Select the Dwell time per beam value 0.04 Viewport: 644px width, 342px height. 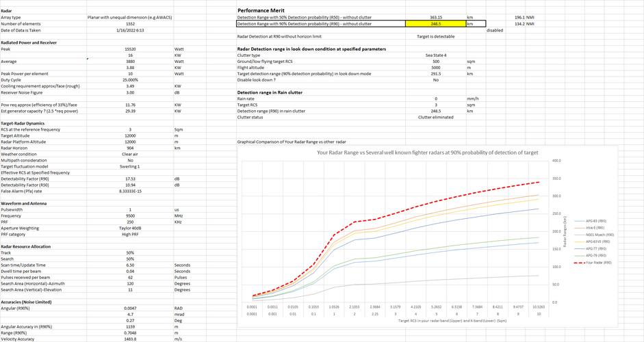[x=130, y=271]
